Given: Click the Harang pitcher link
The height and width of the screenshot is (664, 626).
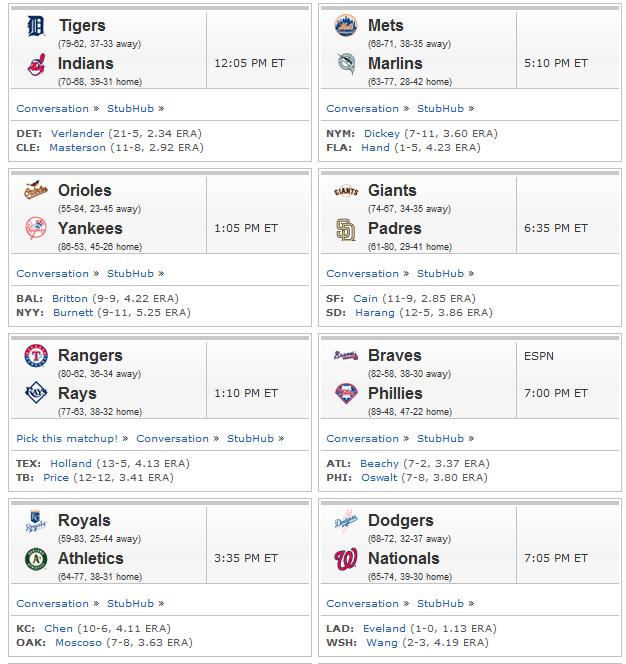Looking at the screenshot, I should point(374,313).
